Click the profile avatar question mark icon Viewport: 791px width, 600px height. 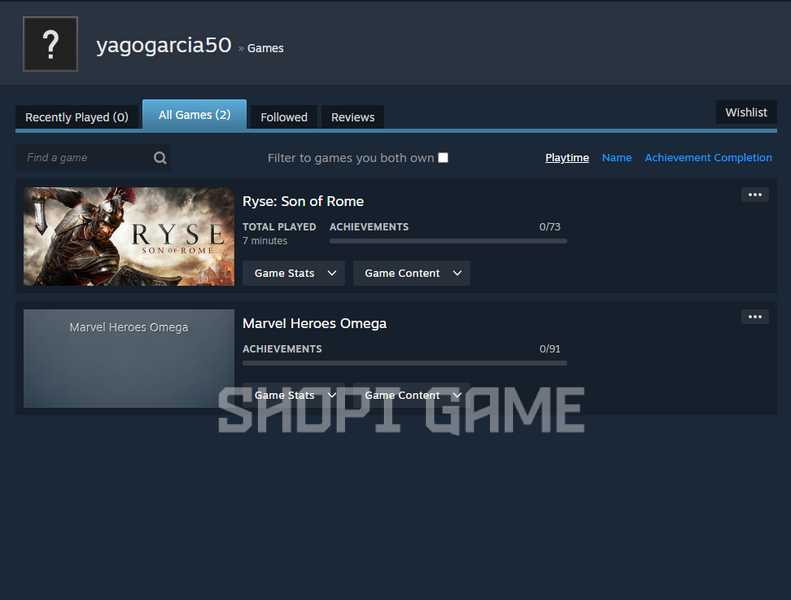coord(50,44)
